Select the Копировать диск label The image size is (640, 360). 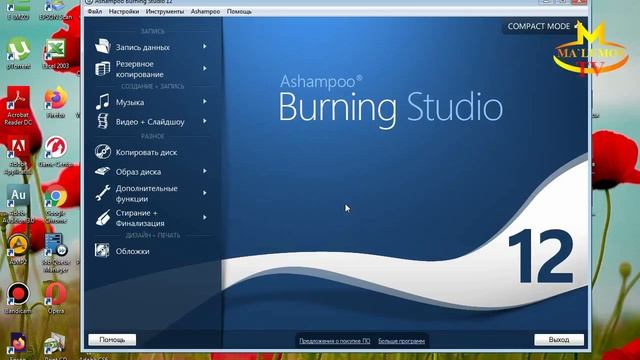coord(147,152)
